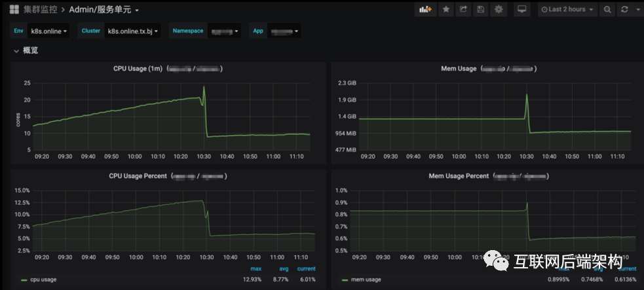Star this dashboard as favorite
Viewport: 644px width, 290px height.
point(446,9)
